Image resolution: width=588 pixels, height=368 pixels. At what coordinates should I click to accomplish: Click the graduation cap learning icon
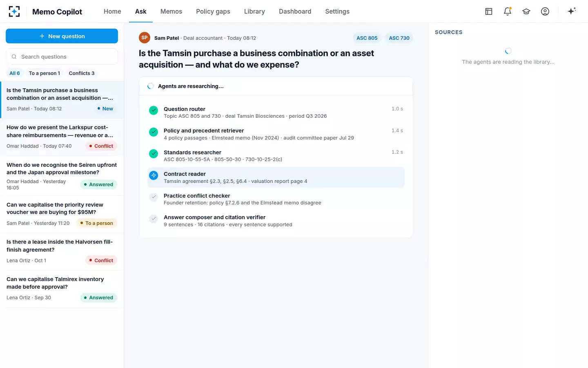(526, 11)
